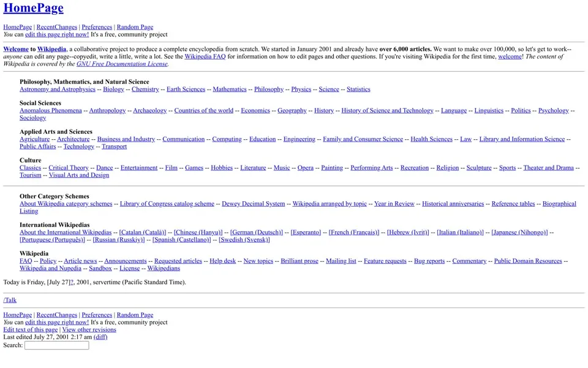The height and width of the screenshot is (368, 588).
Task: Go to the Biology category
Action: click(x=113, y=89)
